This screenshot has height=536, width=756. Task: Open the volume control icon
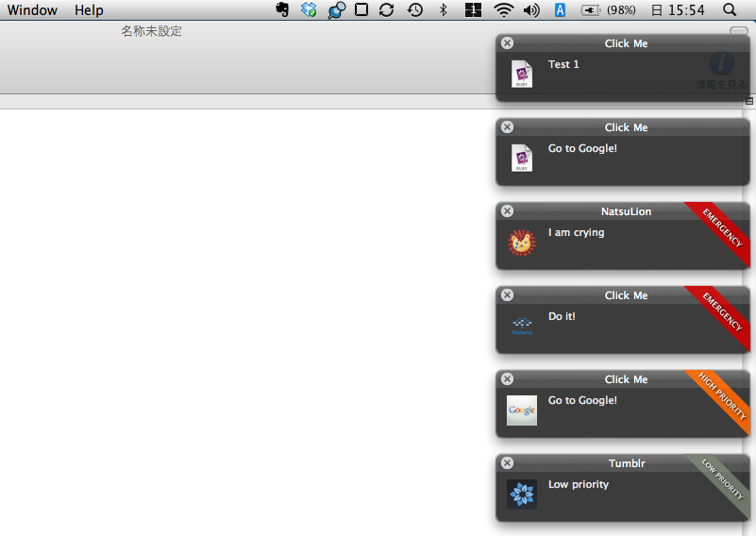[531, 10]
